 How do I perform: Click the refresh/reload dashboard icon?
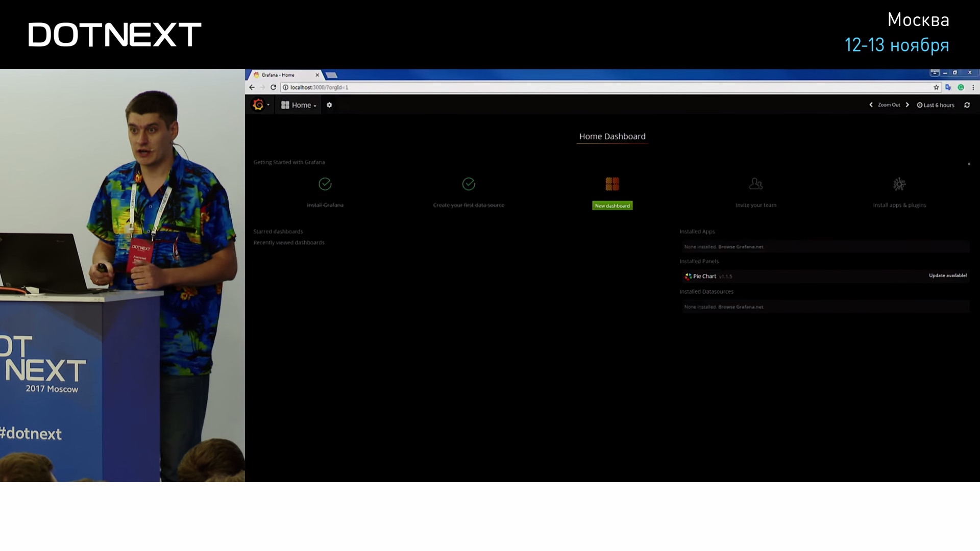tap(967, 105)
